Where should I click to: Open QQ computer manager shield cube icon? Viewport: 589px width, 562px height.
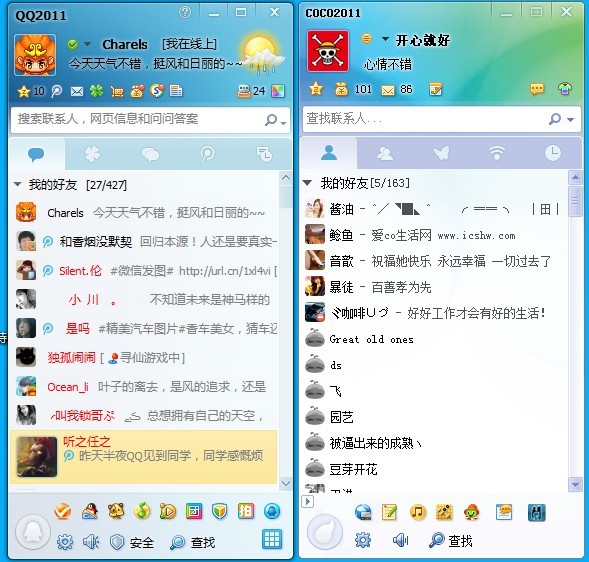219,511
